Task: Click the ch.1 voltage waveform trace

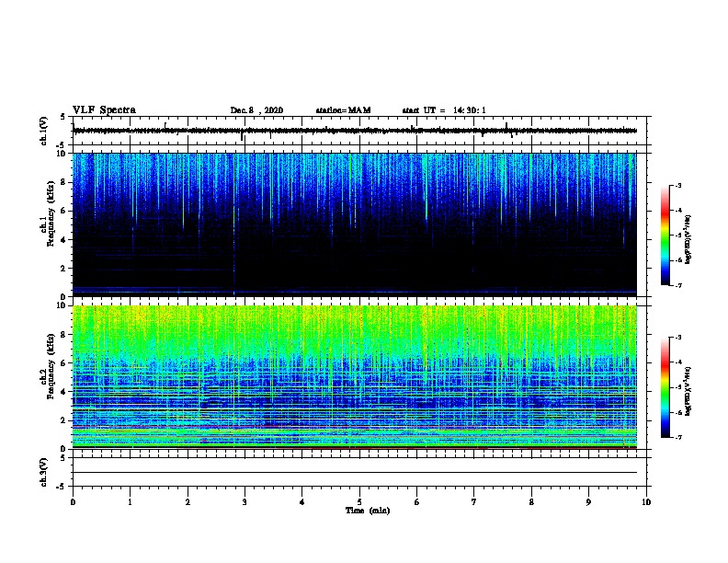Action: (x=355, y=131)
